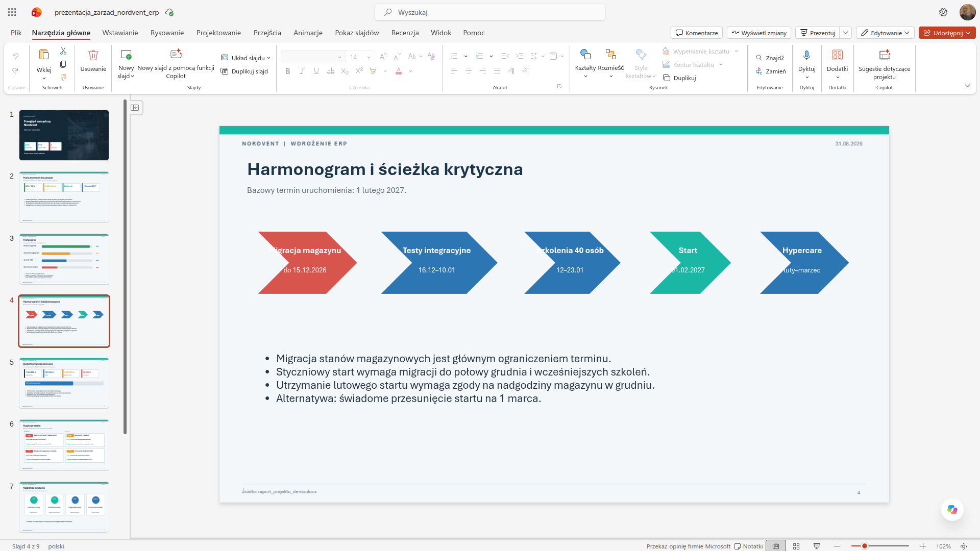Screen dimensions: 980x551
Task: Open Dodatki add-ins icon
Action: [x=838, y=55]
